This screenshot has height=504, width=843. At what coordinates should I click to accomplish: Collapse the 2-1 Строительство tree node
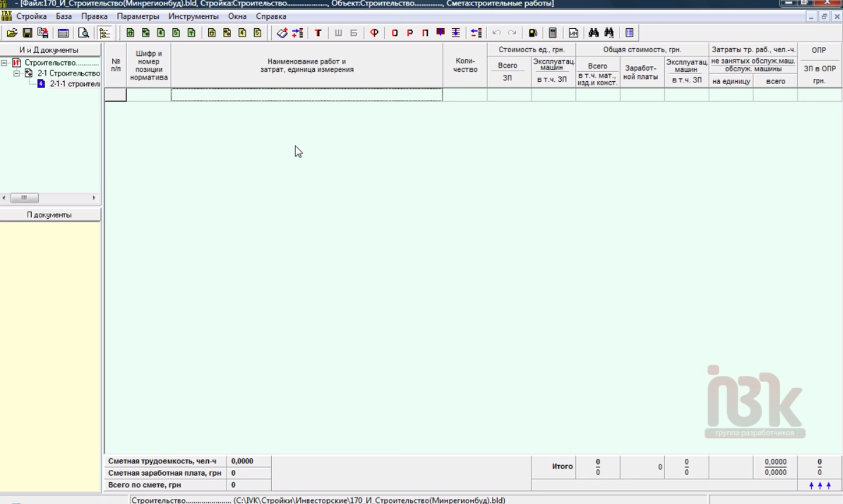[x=16, y=74]
